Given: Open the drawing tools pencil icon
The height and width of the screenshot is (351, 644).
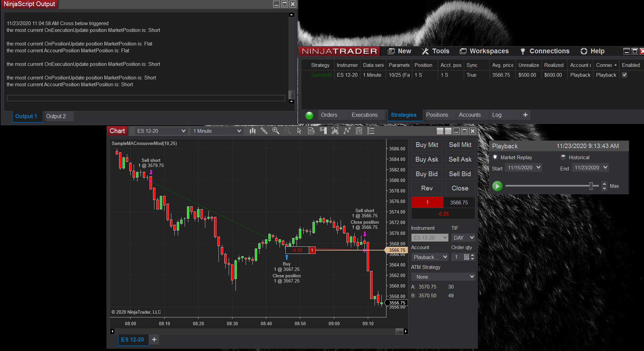Looking at the screenshot, I should coord(264,131).
